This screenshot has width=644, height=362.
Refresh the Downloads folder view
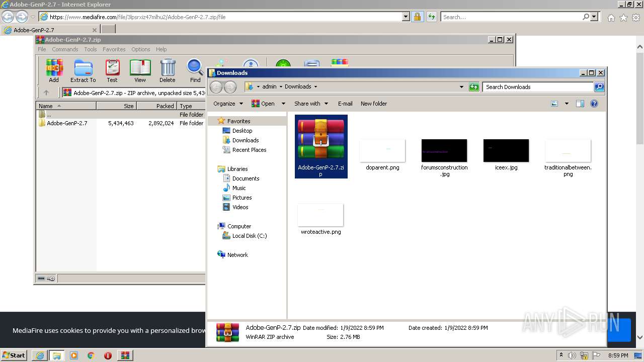(474, 87)
